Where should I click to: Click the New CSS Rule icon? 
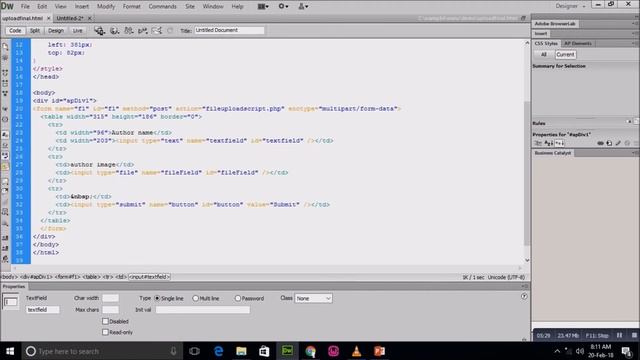coord(609,143)
